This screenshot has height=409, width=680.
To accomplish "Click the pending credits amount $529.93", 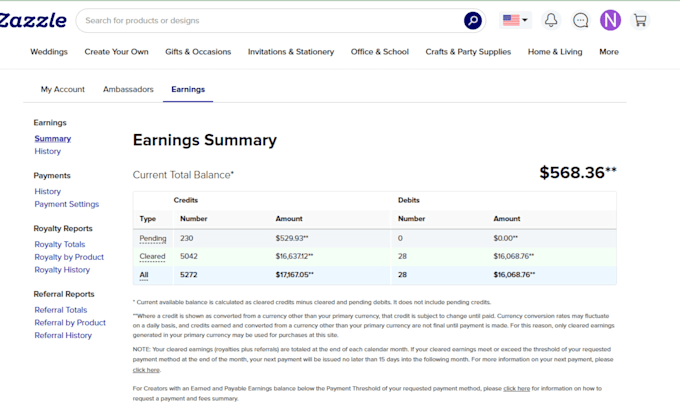I will (292, 238).
